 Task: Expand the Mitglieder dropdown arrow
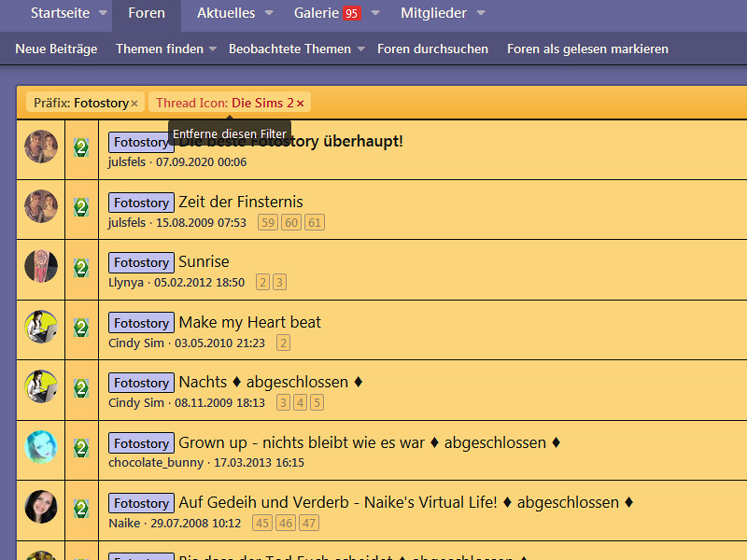481,13
